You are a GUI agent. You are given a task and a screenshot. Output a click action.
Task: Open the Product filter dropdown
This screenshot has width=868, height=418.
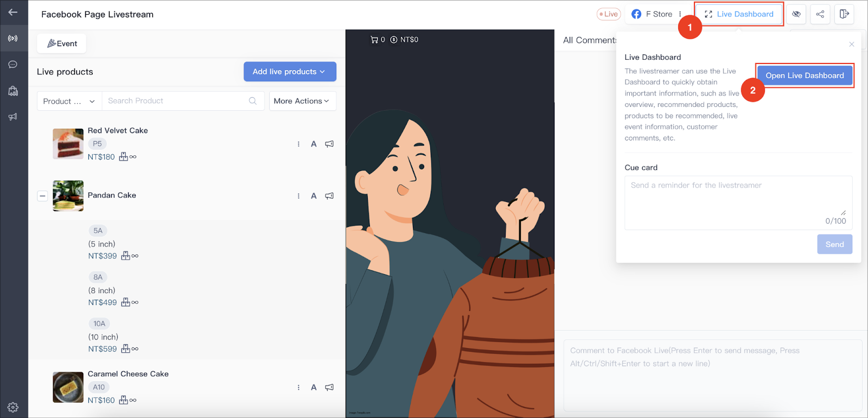[x=69, y=101]
